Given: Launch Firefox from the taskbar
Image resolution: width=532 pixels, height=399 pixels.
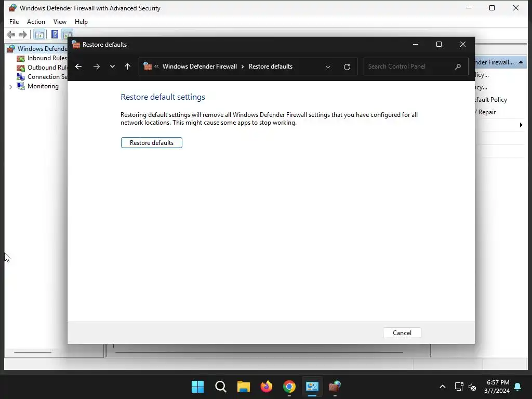Looking at the screenshot, I should pos(267,387).
